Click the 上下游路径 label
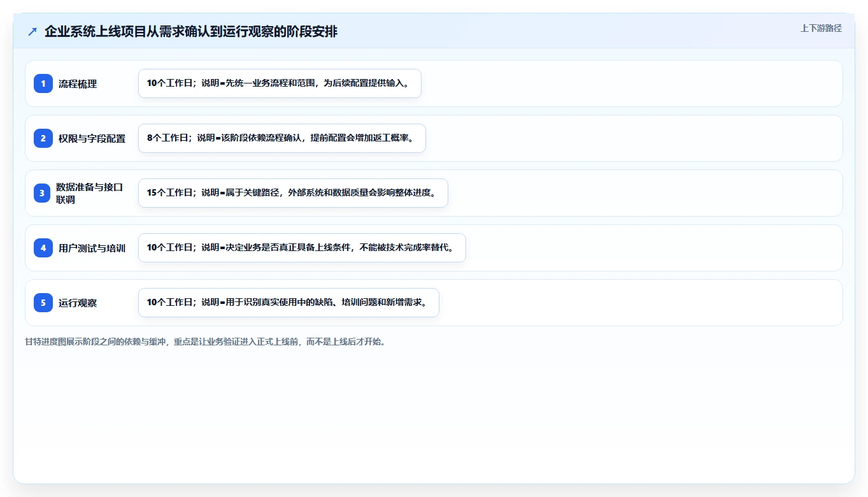This screenshot has height=497, width=868. [821, 28]
